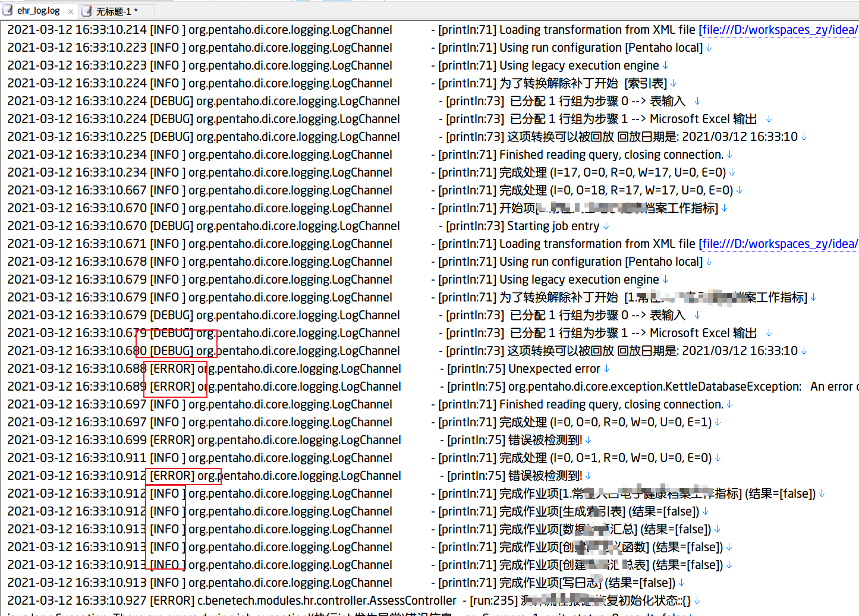Click the document icon on 无标题-1 tab
This screenshot has height=616, width=859.
click(86, 10)
